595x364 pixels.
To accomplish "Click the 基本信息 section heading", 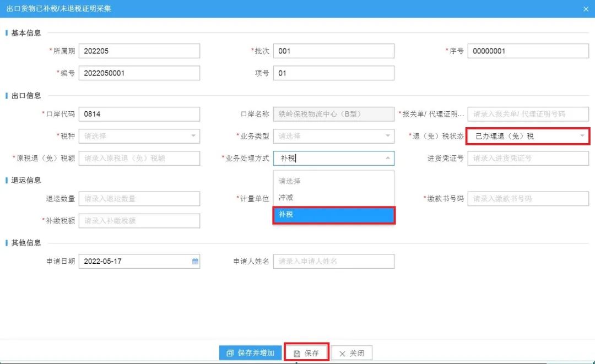I will tap(26, 33).
